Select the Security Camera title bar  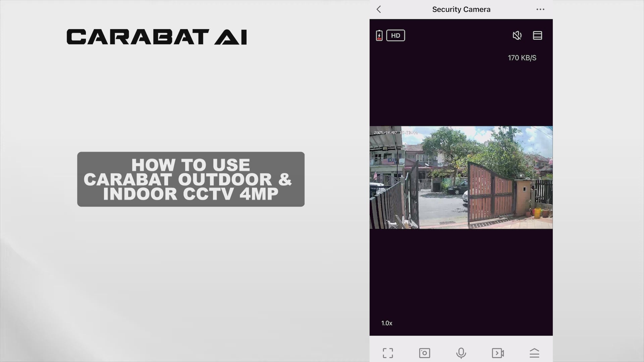pyautogui.click(x=461, y=9)
